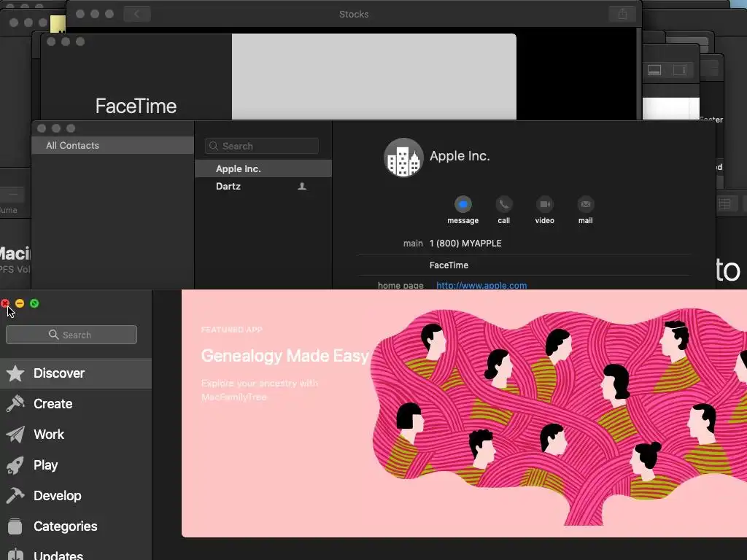
Task: Click the share button in Stocks window
Action: click(622, 14)
